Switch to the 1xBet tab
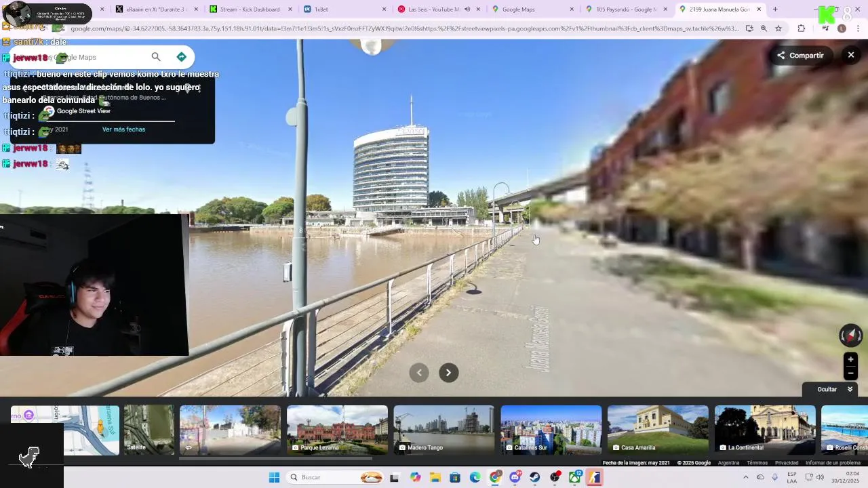The width and height of the screenshot is (868, 488). (x=344, y=9)
